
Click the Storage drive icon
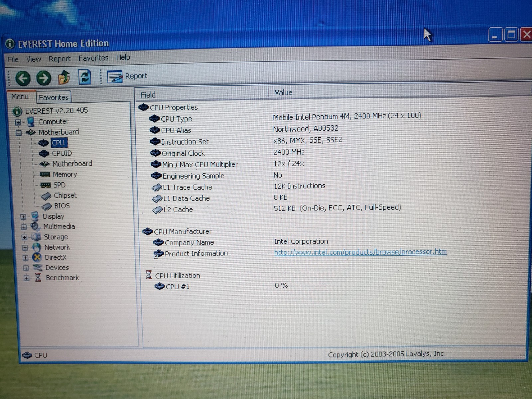(36, 237)
